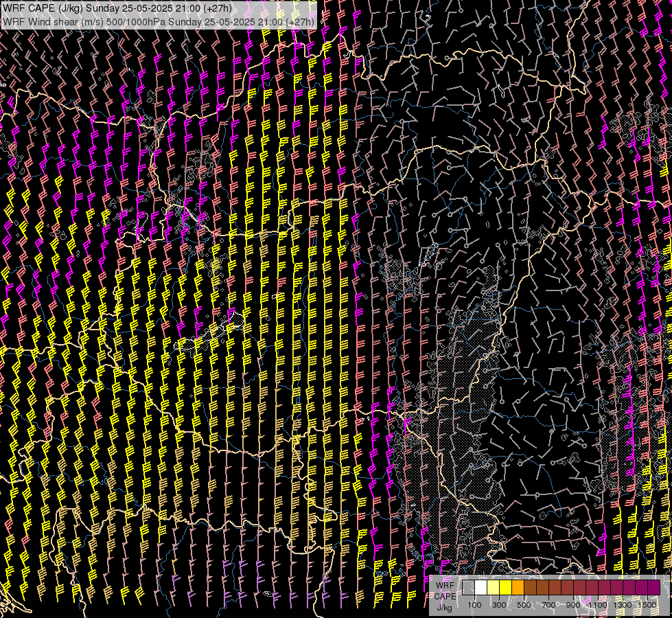
Task: Click the 'WRF CAPE (J/kg)' title line
Action: click(x=117, y=8)
